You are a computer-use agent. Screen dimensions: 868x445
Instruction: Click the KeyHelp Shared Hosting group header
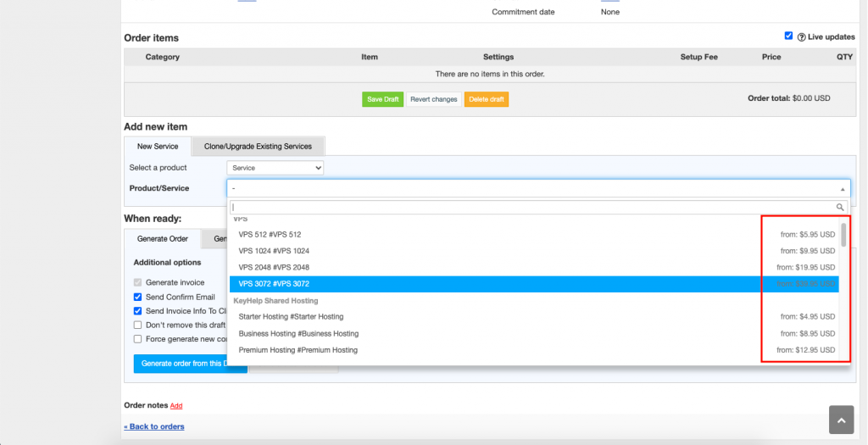click(275, 301)
